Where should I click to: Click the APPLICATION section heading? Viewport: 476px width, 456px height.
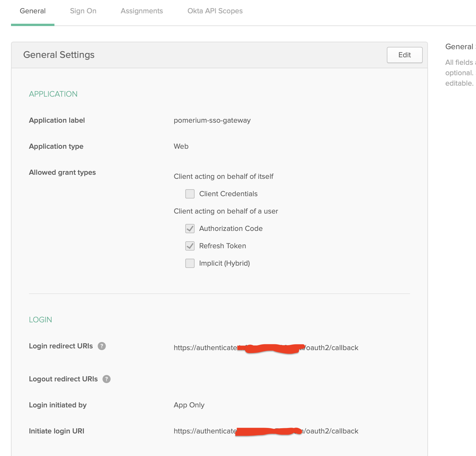click(x=53, y=94)
